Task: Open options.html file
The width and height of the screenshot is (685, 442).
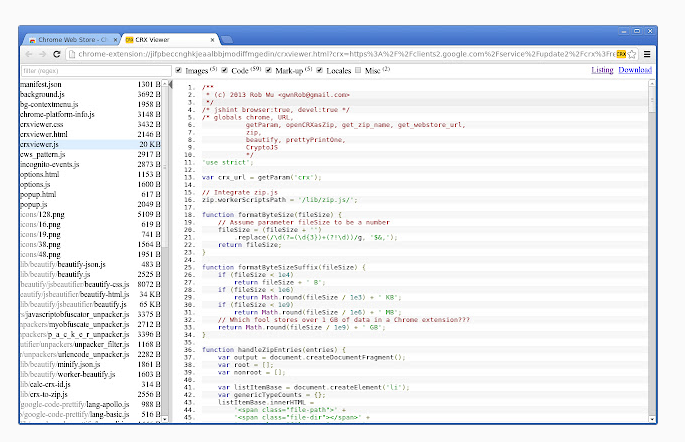Action: (x=90, y=175)
